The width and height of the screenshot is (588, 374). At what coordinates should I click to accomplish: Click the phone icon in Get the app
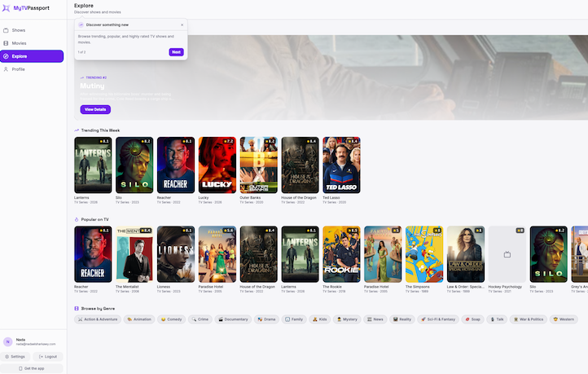(20, 368)
